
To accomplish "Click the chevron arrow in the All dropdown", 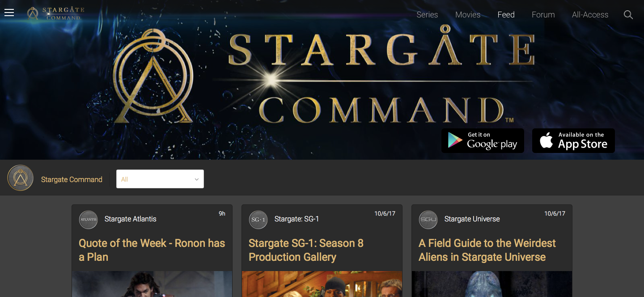I will point(196,179).
